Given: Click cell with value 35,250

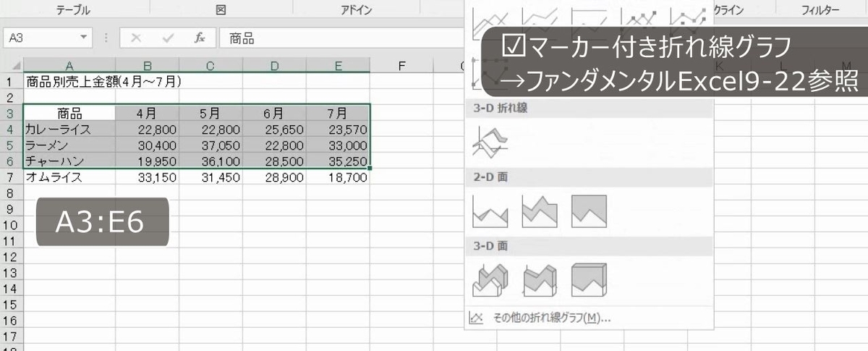Looking at the screenshot, I should 338,161.
